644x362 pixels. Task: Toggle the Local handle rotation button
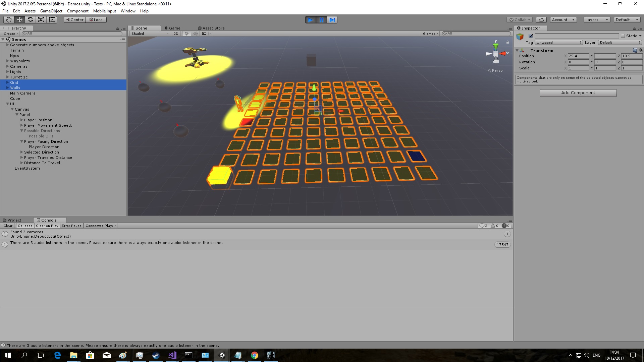point(96,20)
